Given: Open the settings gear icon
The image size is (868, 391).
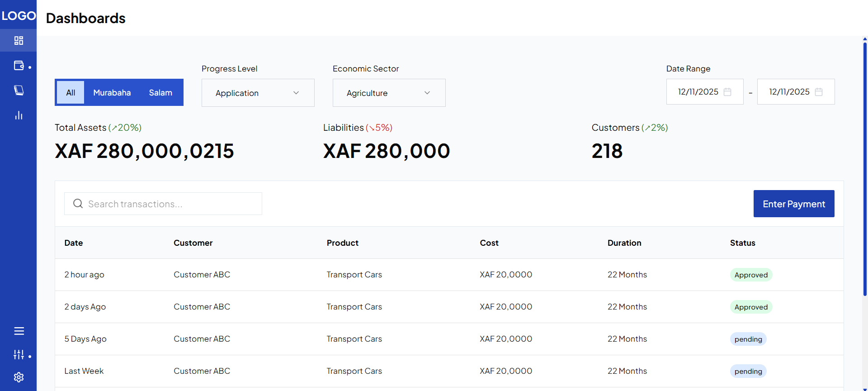Looking at the screenshot, I should pyautogui.click(x=19, y=377).
